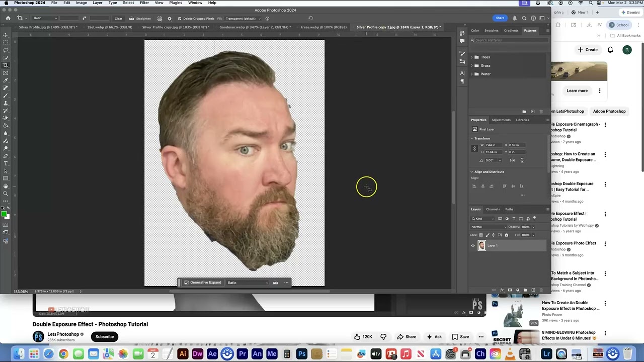
Task: Turn layer filtering on or off
Action: (534, 218)
